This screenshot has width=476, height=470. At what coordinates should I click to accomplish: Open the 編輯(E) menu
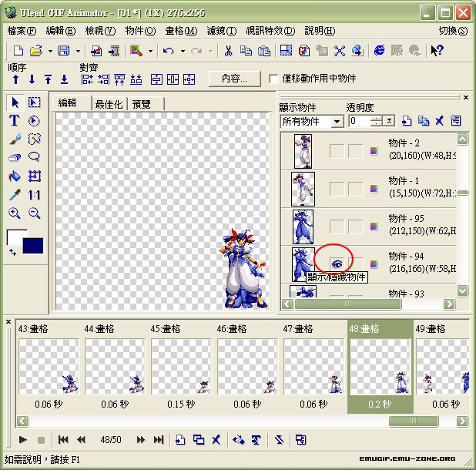61,31
